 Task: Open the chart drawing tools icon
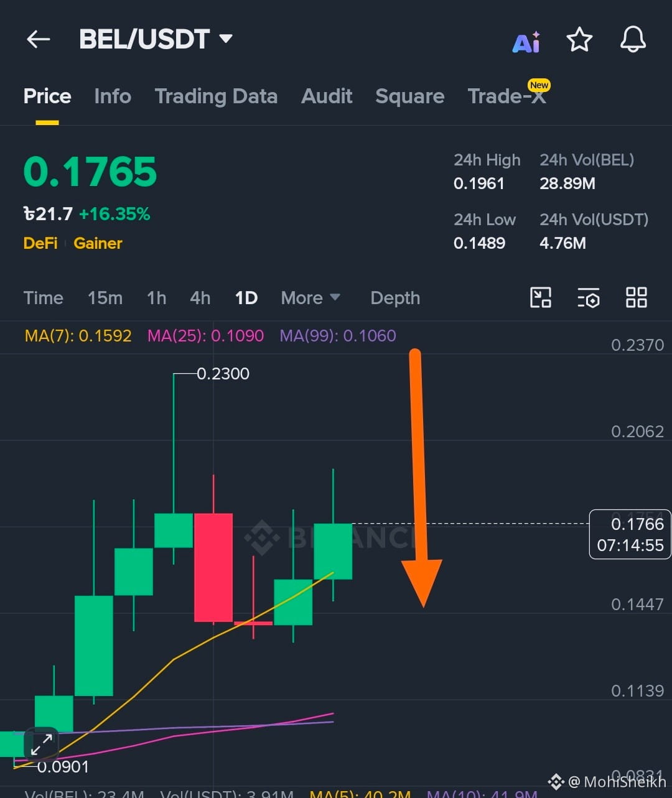click(540, 297)
